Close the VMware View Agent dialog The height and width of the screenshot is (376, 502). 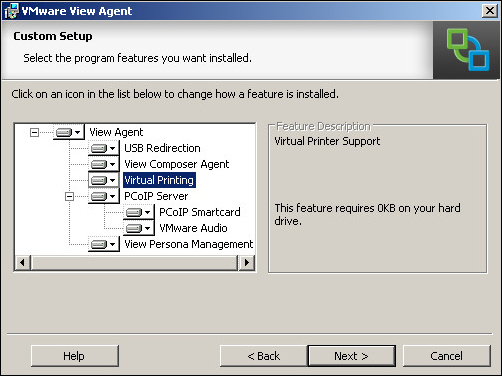(x=490, y=11)
